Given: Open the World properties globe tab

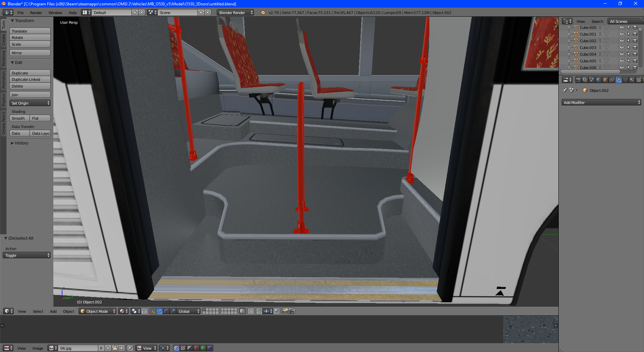Looking at the screenshot, I should coord(598,80).
